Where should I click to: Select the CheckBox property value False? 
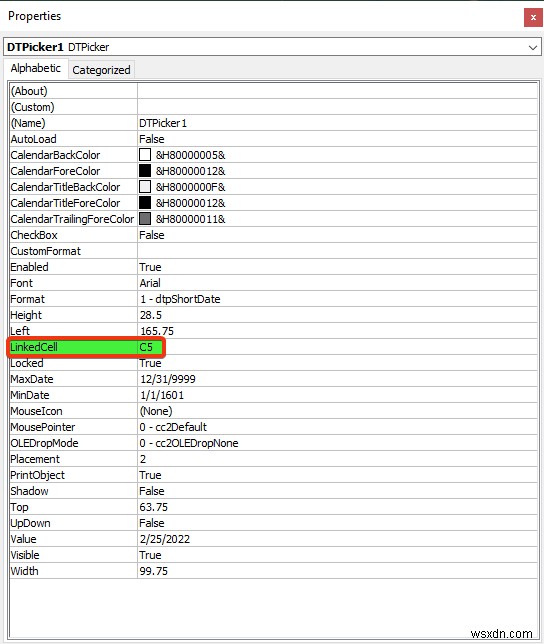(151, 235)
